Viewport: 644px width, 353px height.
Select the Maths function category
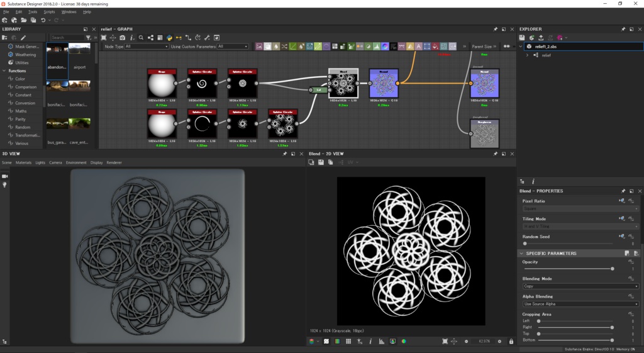[x=21, y=111]
